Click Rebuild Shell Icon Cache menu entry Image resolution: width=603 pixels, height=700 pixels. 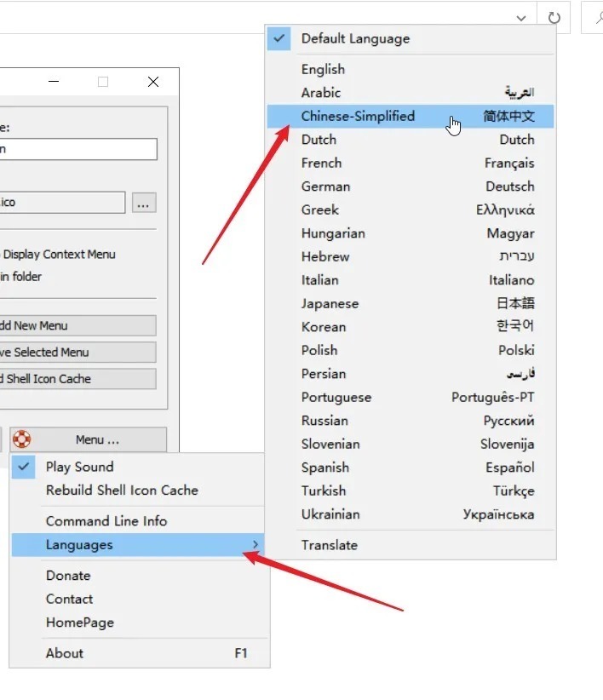(x=122, y=491)
